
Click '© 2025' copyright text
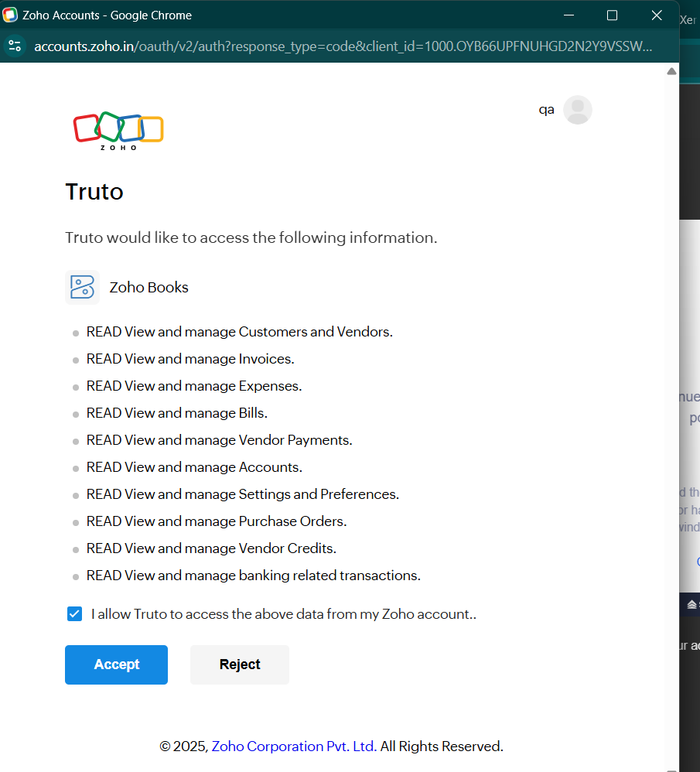tap(183, 746)
